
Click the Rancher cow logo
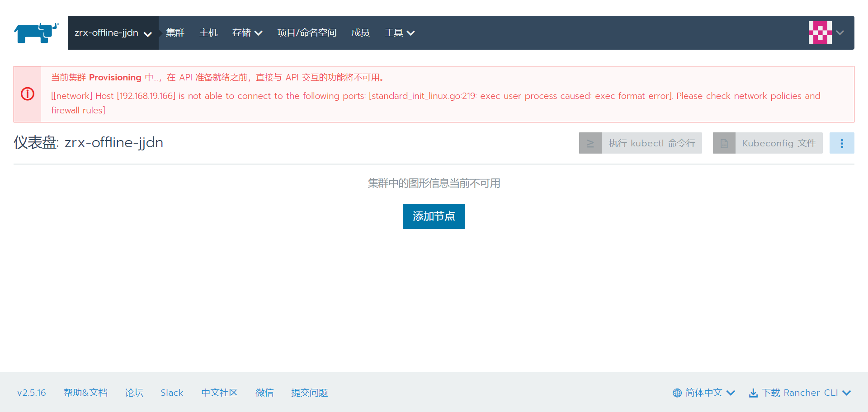point(36,33)
